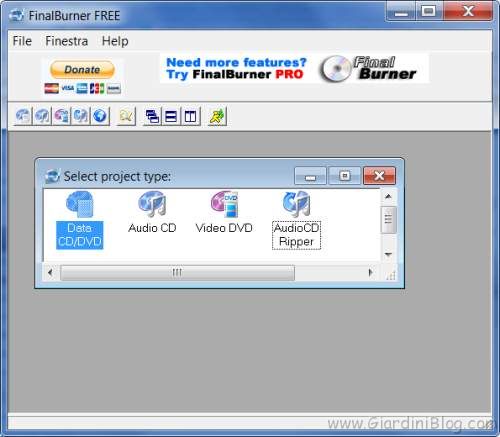Image resolution: width=500 pixels, height=437 pixels.
Task: Cascade windows using the toolbar icon
Action: click(152, 116)
